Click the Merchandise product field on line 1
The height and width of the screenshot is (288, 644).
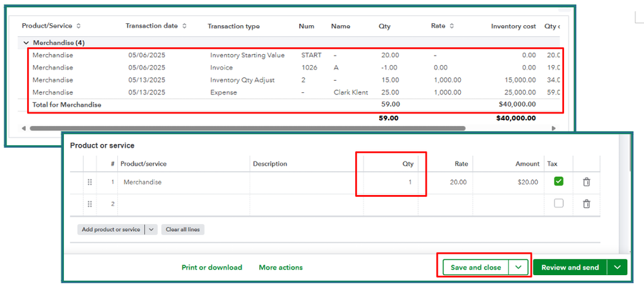pos(184,182)
